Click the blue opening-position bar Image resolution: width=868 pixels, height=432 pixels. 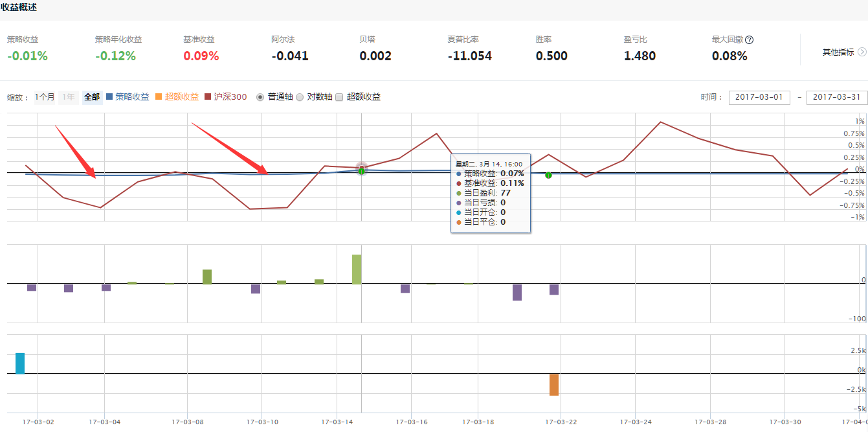[20, 363]
